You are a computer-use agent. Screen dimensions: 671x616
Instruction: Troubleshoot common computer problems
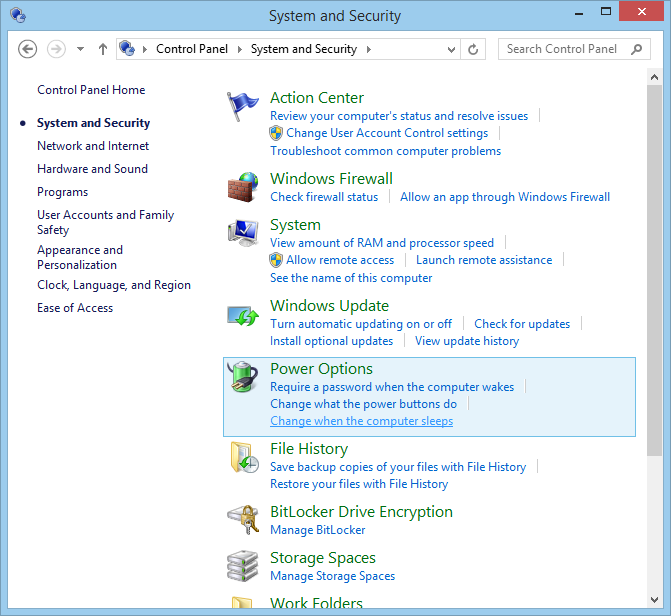(385, 151)
